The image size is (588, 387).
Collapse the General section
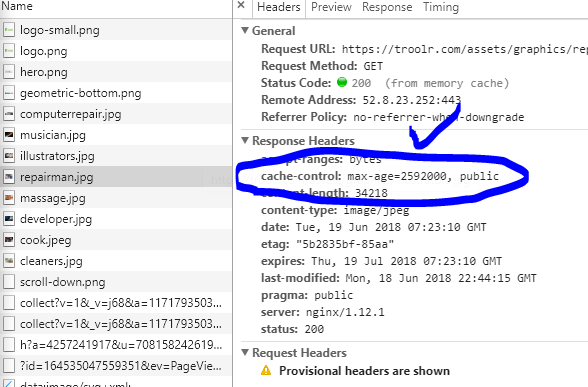pyautogui.click(x=245, y=30)
